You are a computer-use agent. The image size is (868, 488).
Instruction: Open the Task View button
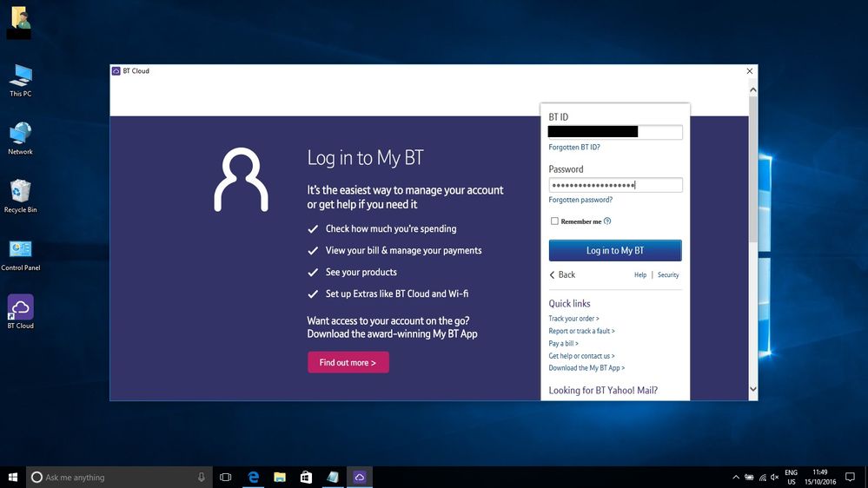[225, 477]
